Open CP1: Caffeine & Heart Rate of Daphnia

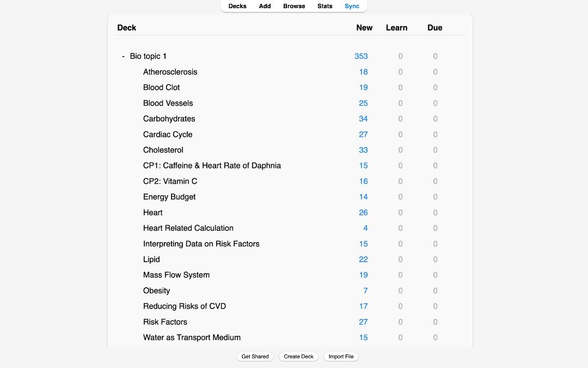pos(212,166)
